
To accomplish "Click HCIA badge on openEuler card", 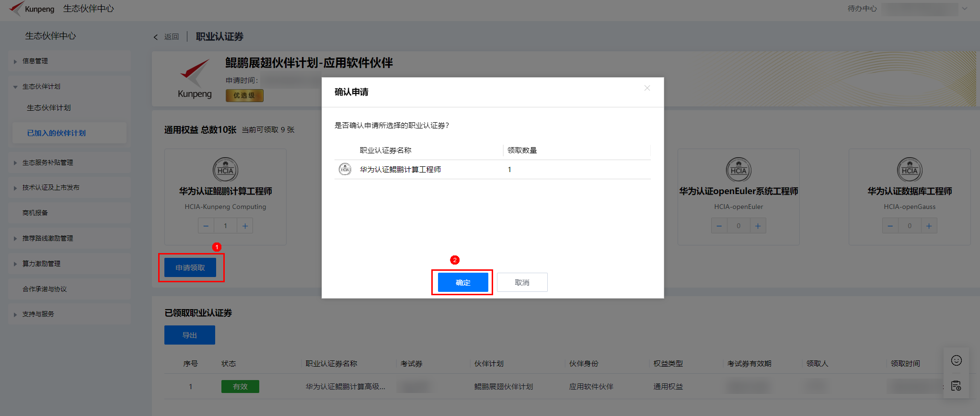I will (x=738, y=170).
